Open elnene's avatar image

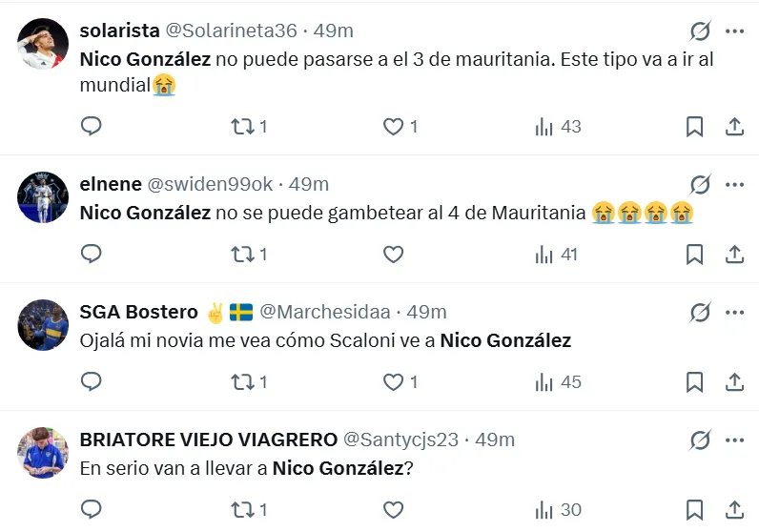43,197
